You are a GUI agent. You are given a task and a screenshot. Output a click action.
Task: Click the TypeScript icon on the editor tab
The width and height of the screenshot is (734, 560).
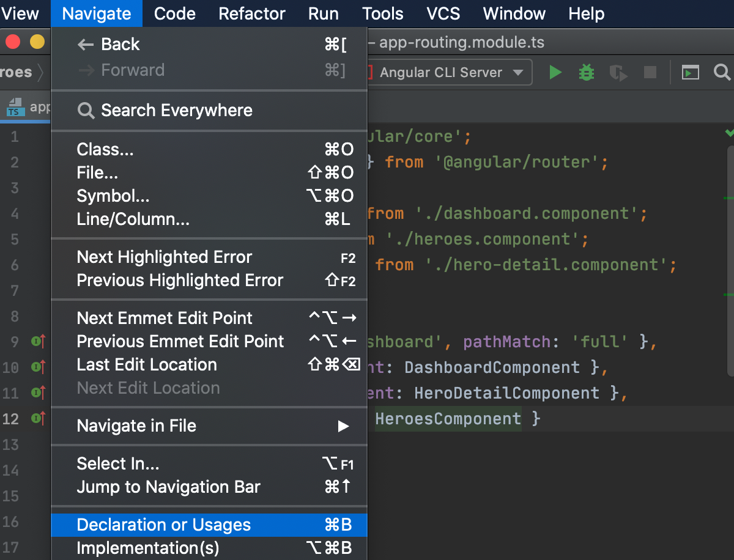[x=14, y=108]
